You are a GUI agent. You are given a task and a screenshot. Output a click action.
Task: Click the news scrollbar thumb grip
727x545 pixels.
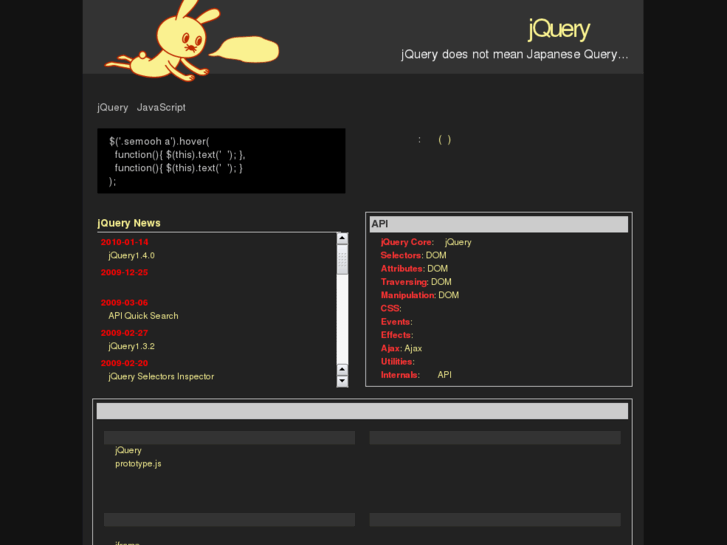[x=342, y=259]
